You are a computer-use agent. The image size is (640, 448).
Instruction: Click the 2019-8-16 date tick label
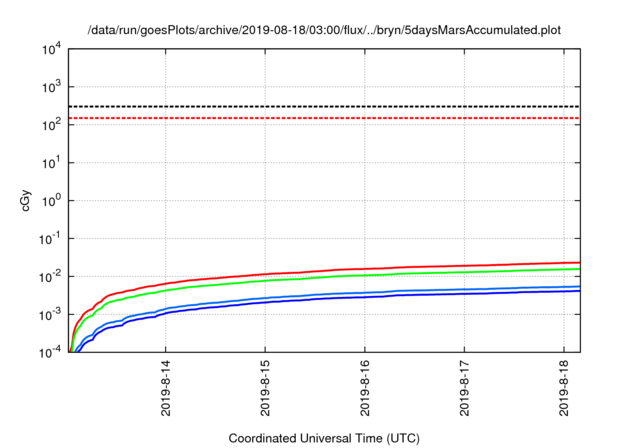point(365,388)
